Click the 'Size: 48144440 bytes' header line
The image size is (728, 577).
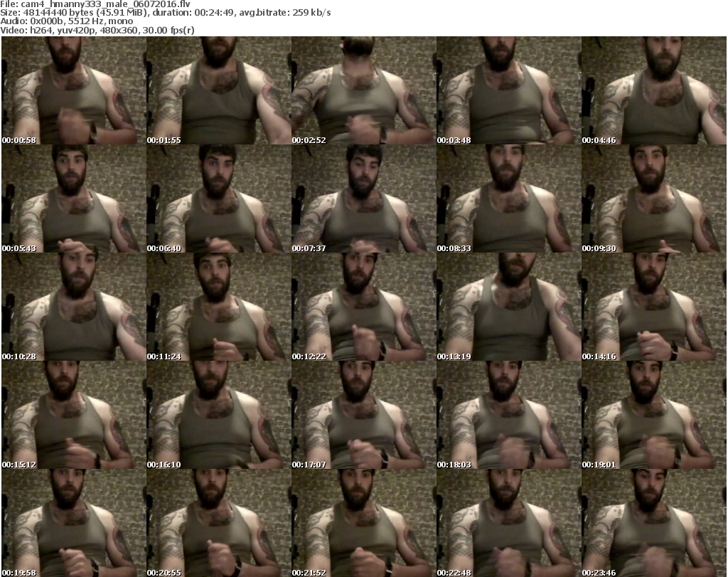pyautogui.click(x=165, y=13)
